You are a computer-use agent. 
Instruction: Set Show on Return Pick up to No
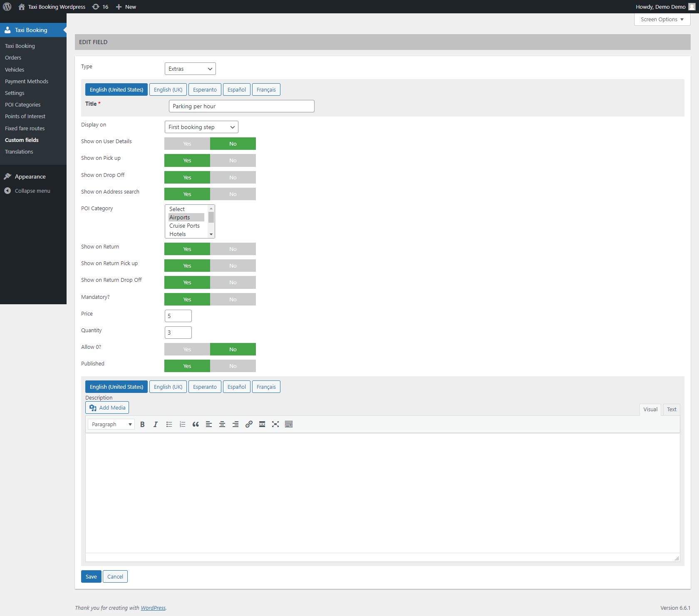pyautogui.click(x=233, y=266)
